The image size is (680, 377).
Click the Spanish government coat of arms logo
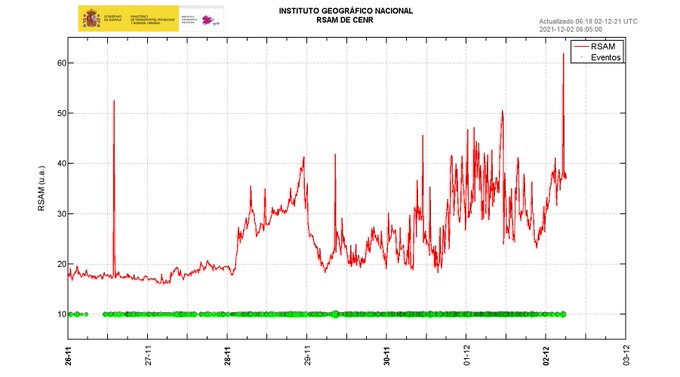click(x=91, y=19)
